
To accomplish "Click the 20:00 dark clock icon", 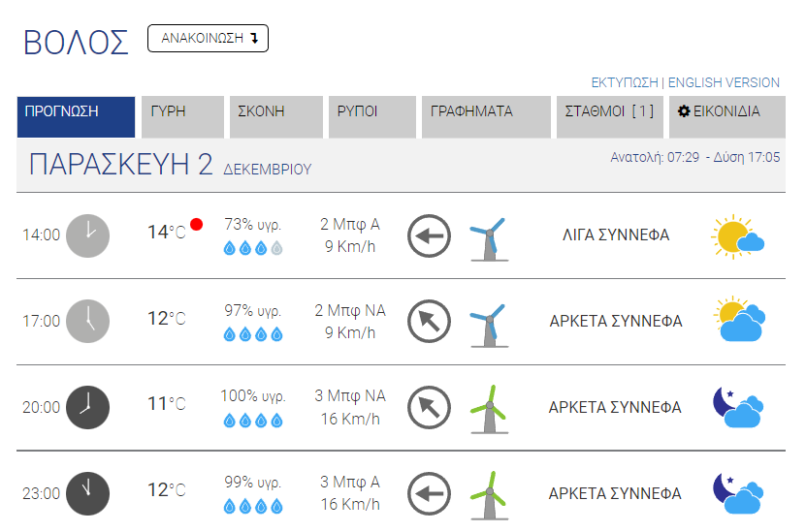I will pyautogui.click(x=88, y=407).
